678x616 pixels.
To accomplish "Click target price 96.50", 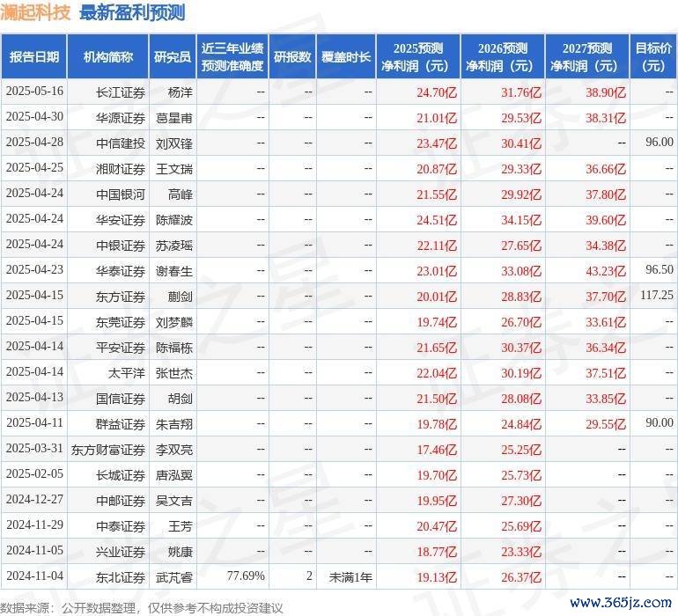I will [660, 270].
